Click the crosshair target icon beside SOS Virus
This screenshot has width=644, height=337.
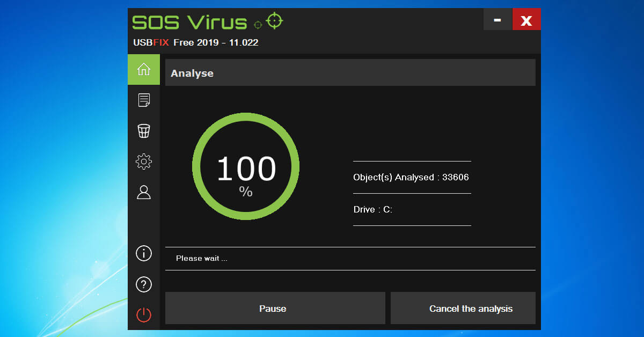274,20
